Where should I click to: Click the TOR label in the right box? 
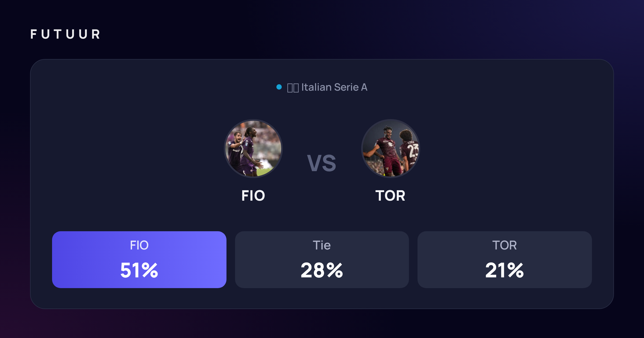click(x=504, y=245)
